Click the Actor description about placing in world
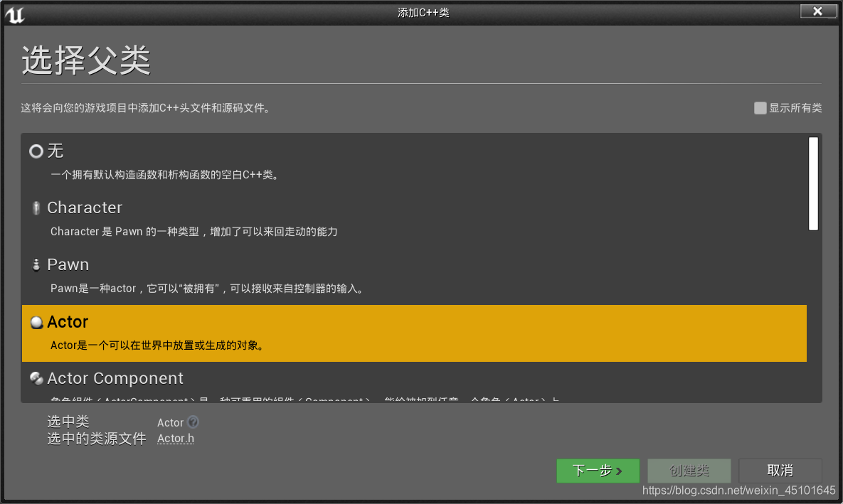 coord(159,345)
